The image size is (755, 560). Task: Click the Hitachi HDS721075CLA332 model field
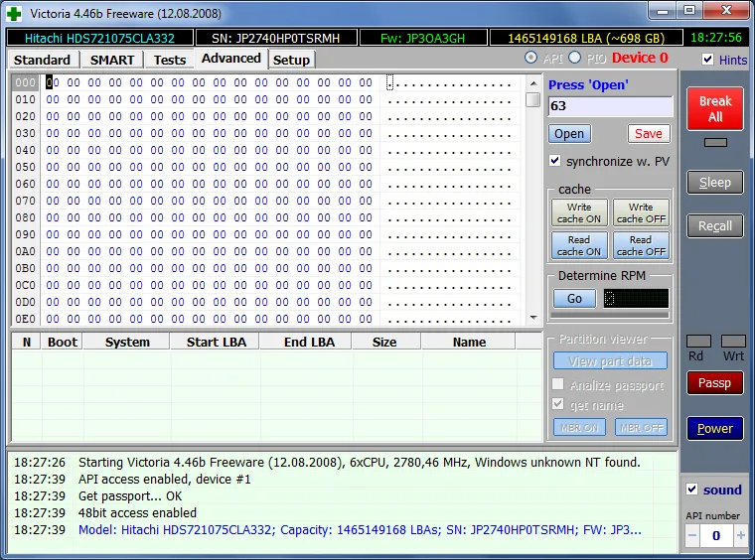(99, 38)
